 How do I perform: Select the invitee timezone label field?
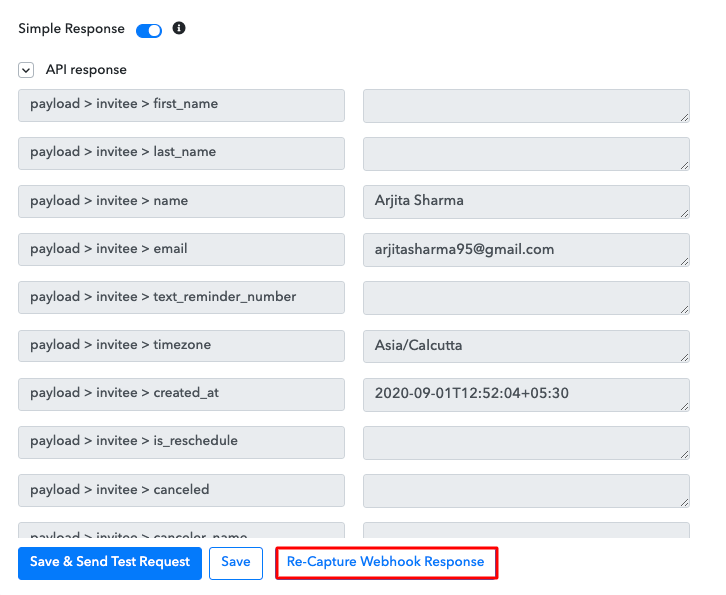(x=181, y=345)
